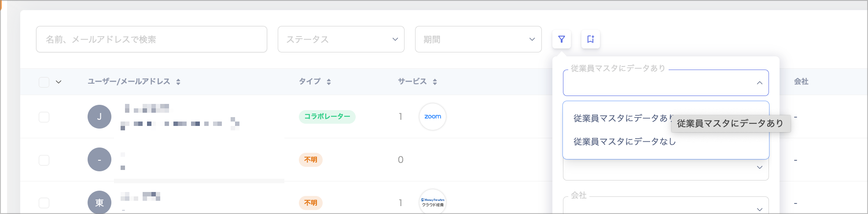
Task: Collapse the 従業員マスタにデータあり select box
Action: (666, 83)
